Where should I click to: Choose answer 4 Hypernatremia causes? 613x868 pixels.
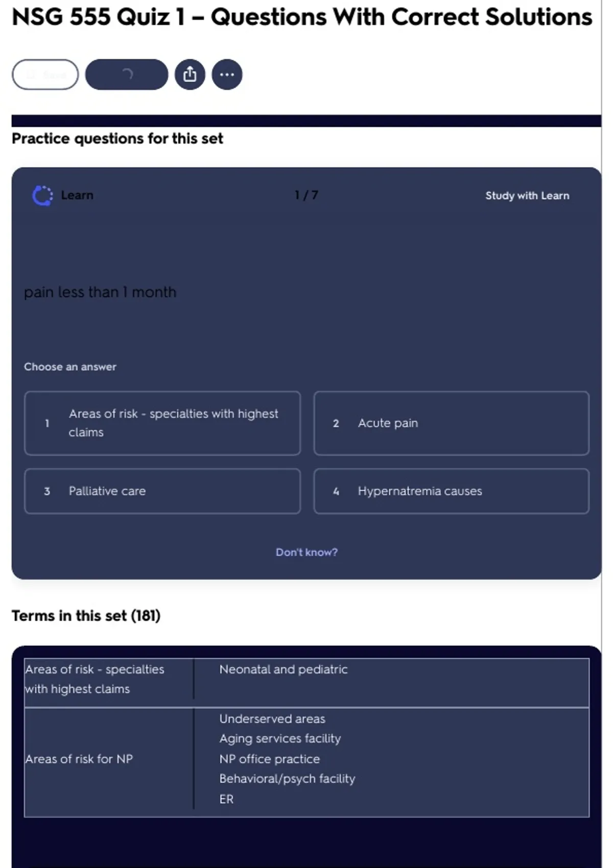coord(452,491)
